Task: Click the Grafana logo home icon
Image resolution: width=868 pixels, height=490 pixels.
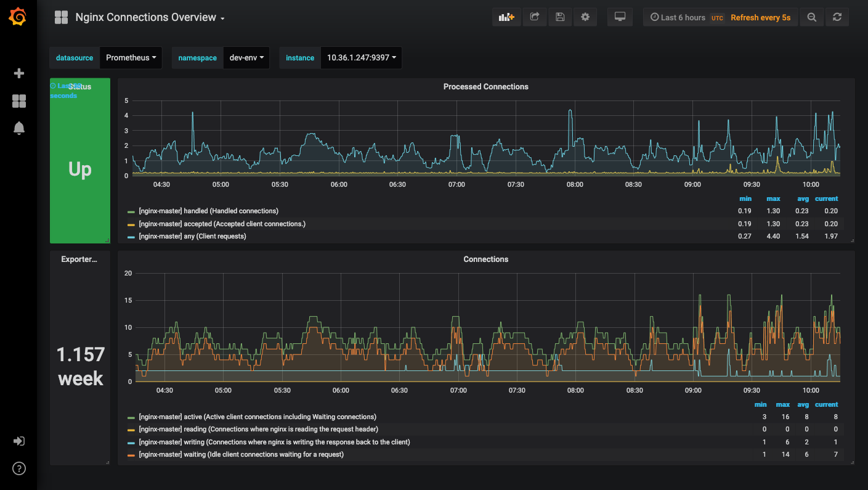Action: (x=18, y=17)
